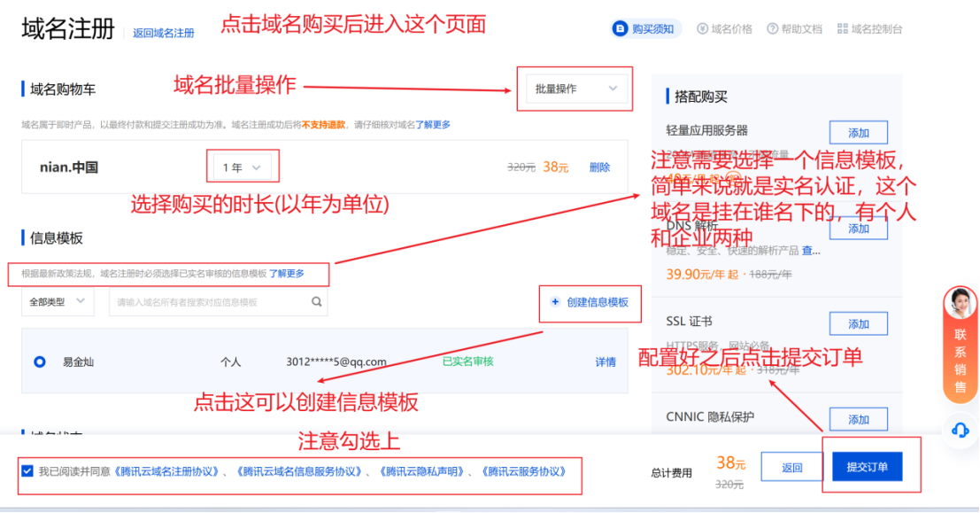Open 《腾讯云域名信息服务协议》 link
The height and width of the screenshot is (513, 980).
pos(301,471)
